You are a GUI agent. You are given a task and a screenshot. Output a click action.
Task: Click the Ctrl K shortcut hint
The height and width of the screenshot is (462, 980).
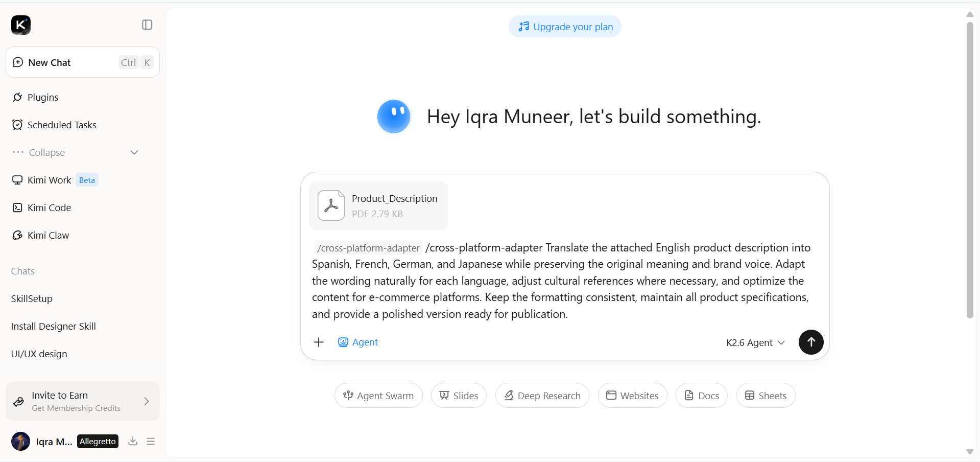136,62
